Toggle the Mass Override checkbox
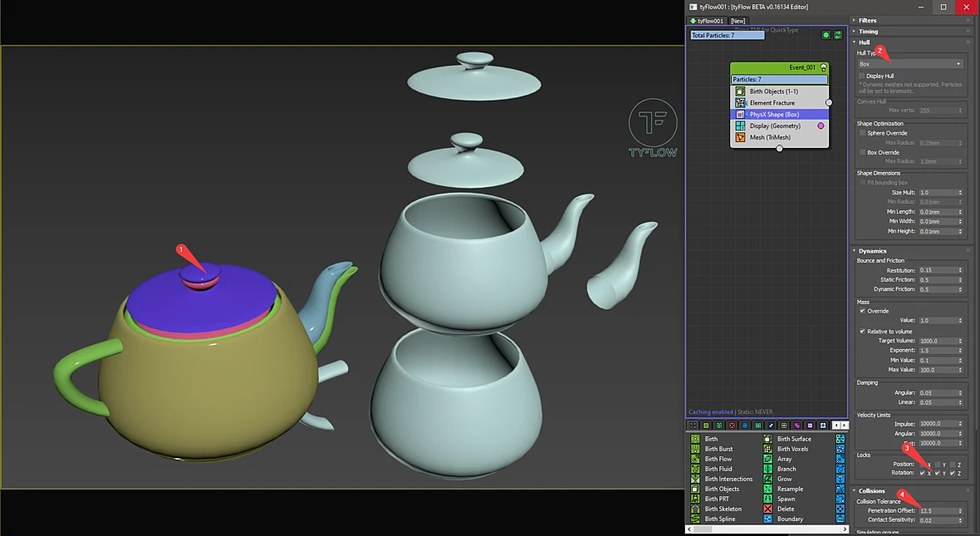The width and height of the screenshot is (980, 536). click(x=862, y=311)
